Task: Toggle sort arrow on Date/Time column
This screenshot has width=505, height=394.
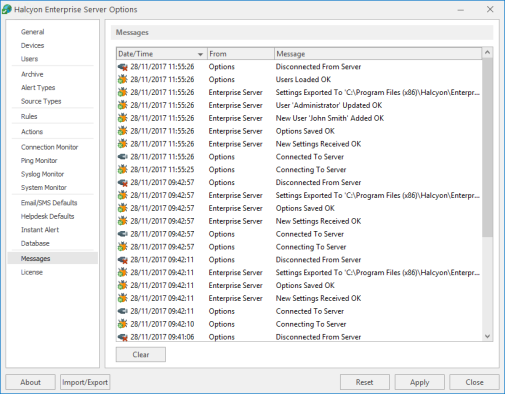Action: pyautogui.click(x=200, y=54)
